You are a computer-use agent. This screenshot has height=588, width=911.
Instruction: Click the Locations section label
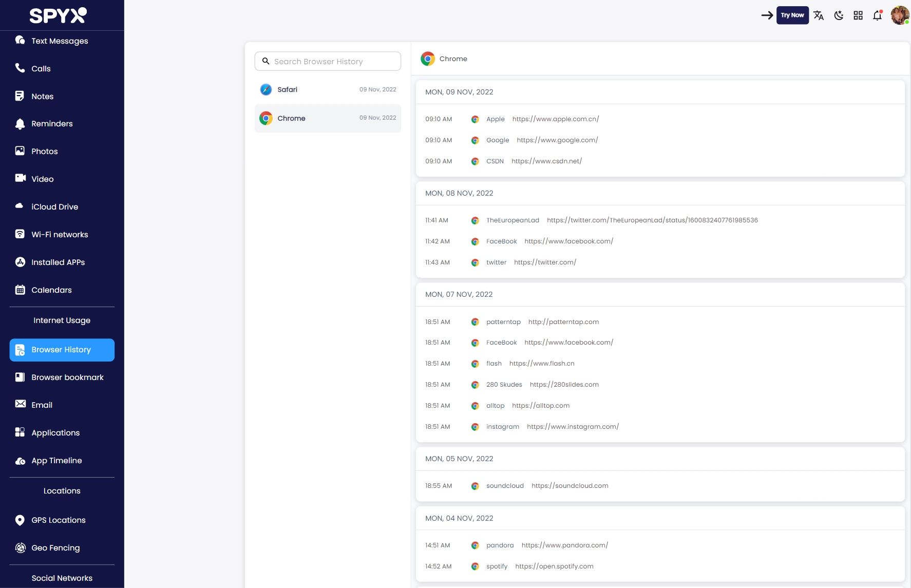coord(62,491)
